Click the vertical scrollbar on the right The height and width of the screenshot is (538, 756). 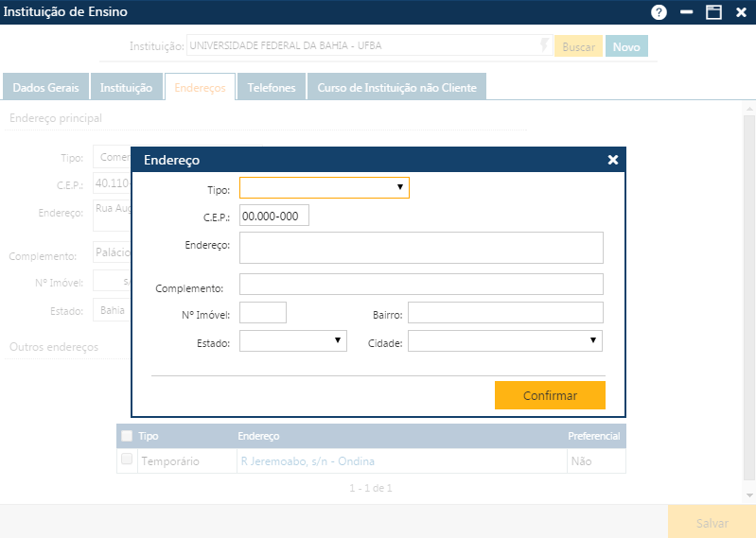[x=749, y=303]
